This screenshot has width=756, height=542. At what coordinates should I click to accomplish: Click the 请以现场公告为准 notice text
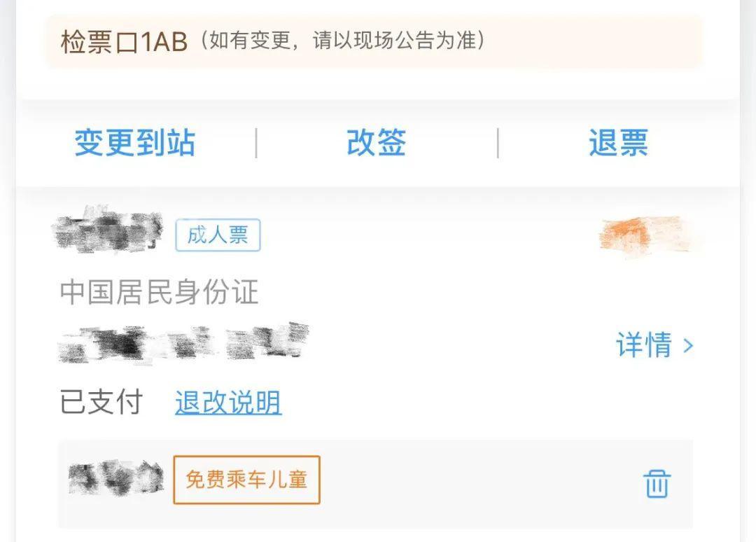coord(394,41)
